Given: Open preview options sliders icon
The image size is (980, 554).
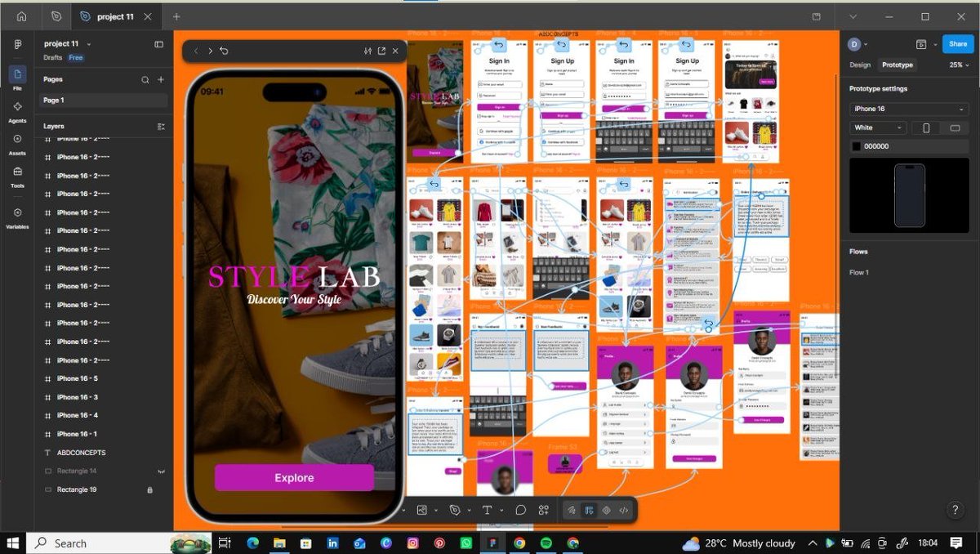Looking at the screenshot, I should coord(367,51).
